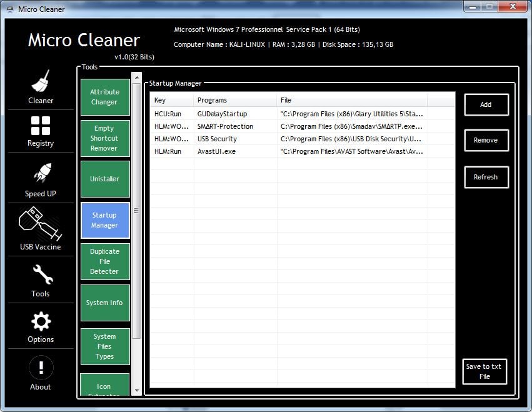Close the Micro Cleaner window

[x=513, y=6]
